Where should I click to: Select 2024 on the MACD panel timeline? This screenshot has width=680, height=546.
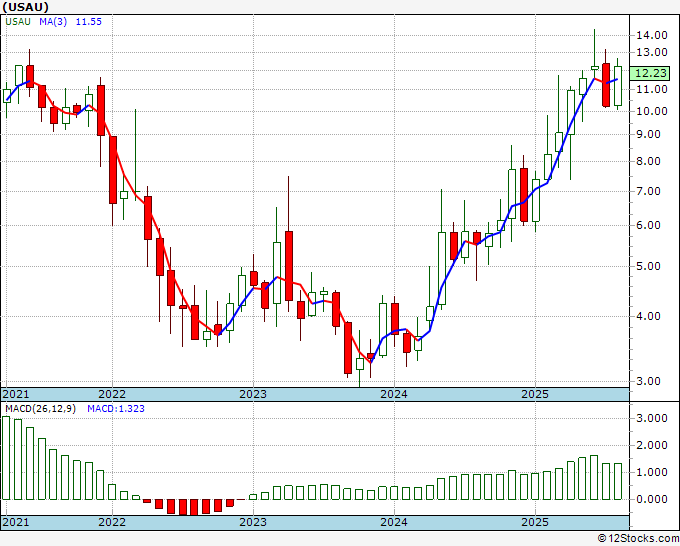pos(394,522)
